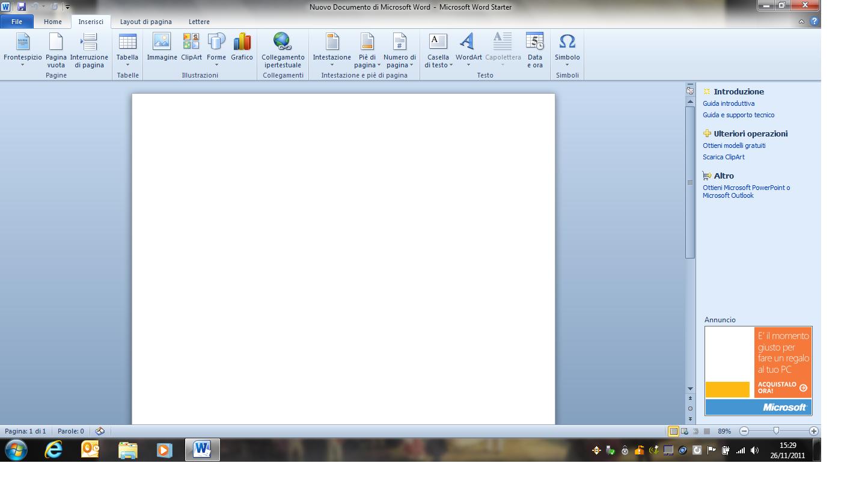Switch to the Home tab

pos(52,22)
